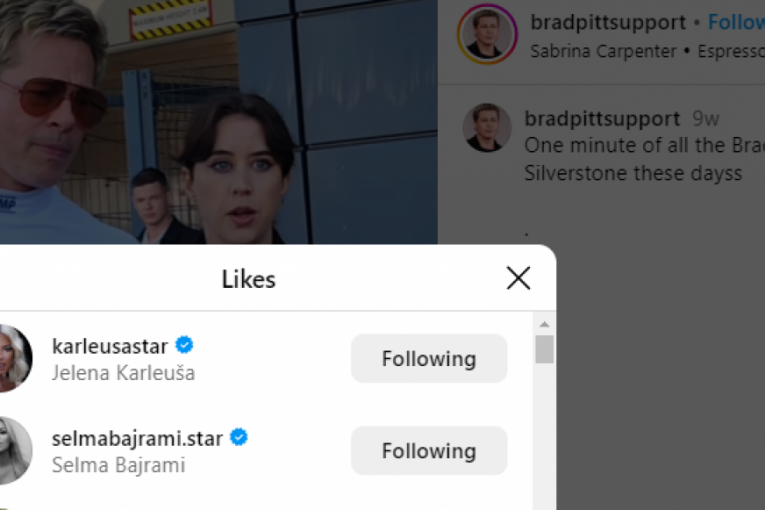Viewport: 765px width, 510px height.
Task: Click the verified badge next to selmabajrami.star
Action: click(x=238, y=437)
